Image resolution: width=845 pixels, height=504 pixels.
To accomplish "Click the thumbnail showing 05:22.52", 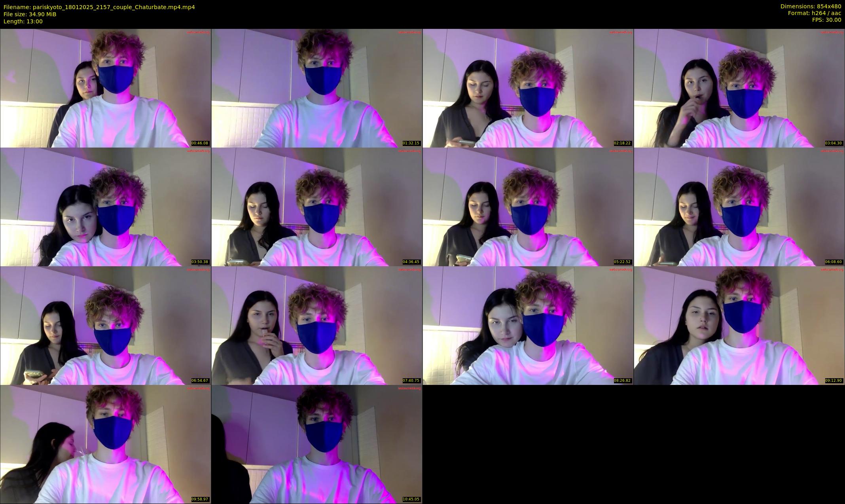I will 528,207.
